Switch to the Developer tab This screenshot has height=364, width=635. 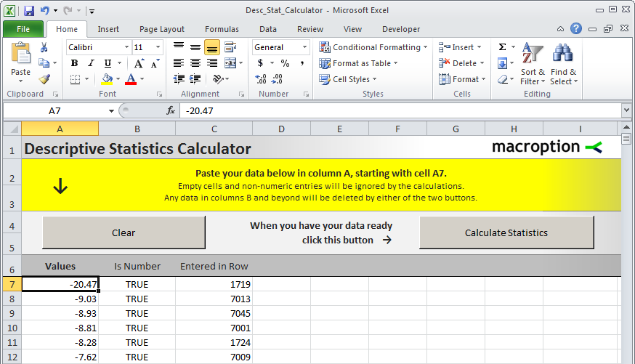pyautogui.click(x=401, y=29)
